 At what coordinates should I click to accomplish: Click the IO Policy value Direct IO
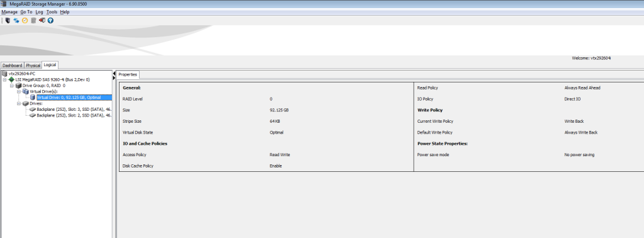[572, 99]
